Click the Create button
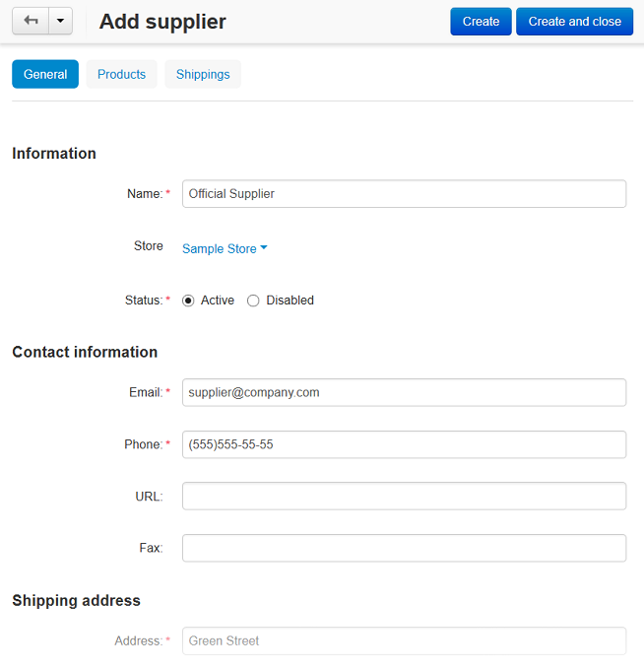Image resolution: width=644 pixels, height=670 pixels. [481, 22]
